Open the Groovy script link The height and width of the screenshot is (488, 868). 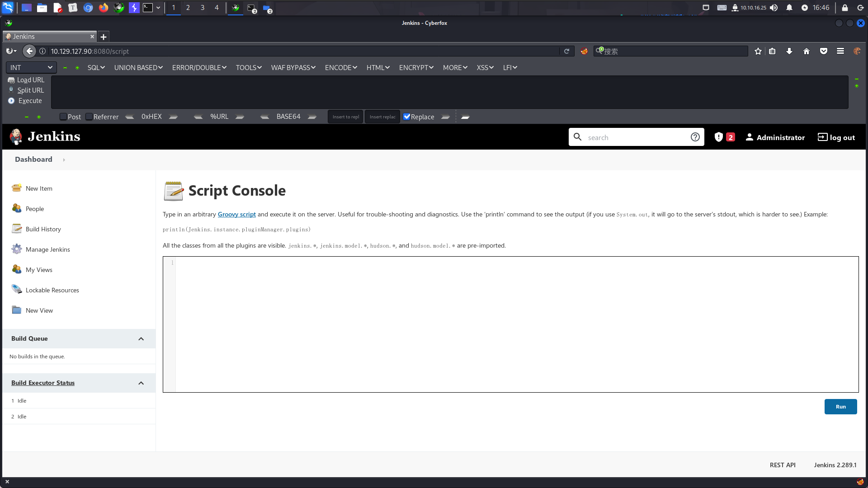coord(236,214)
